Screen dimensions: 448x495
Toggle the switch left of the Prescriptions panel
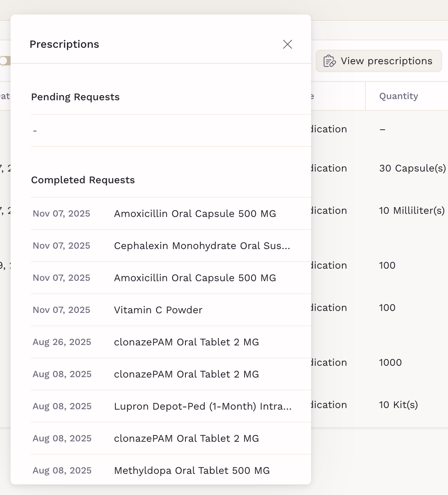(x=5, y=61)
